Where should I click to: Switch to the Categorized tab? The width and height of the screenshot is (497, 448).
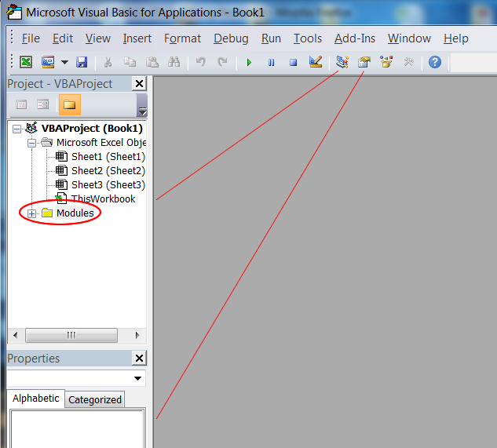(x=95, y=400)
